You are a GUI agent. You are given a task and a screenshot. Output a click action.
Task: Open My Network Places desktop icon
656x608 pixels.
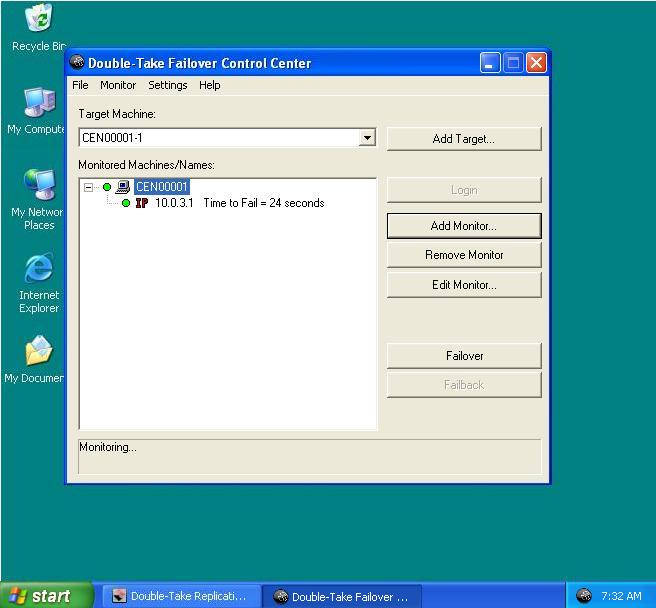coord(39,186)
